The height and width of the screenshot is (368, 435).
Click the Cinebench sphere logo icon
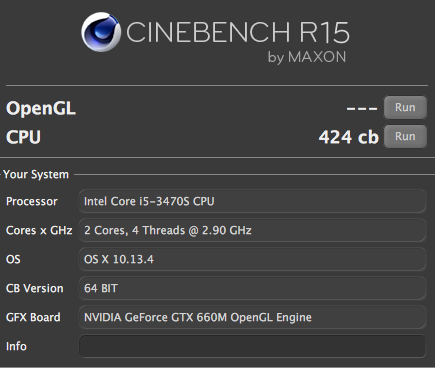[101, 32]
